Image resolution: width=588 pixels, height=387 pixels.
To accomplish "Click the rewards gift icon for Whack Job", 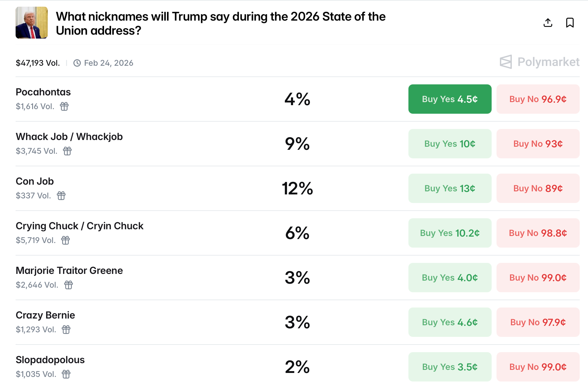I will tap(67, 151).
